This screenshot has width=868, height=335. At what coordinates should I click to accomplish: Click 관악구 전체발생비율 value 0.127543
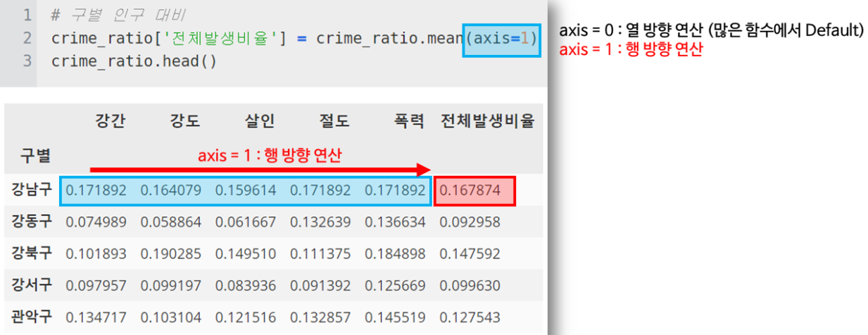pos(470,317)
